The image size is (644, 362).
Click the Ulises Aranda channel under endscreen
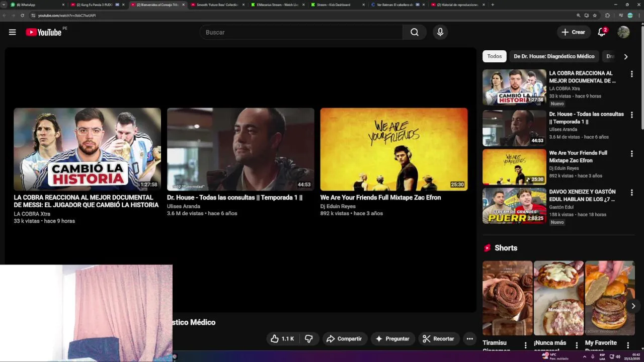tap(184, 206)
